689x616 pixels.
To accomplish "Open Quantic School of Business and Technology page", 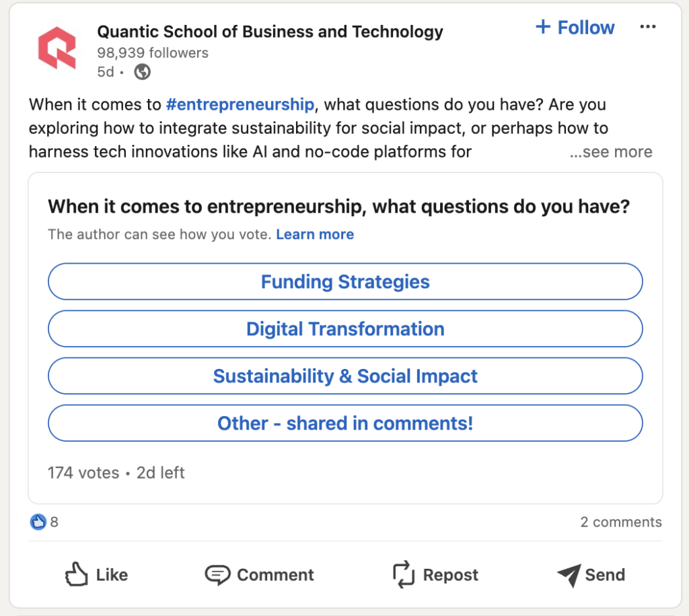I will tap(270, 32).
